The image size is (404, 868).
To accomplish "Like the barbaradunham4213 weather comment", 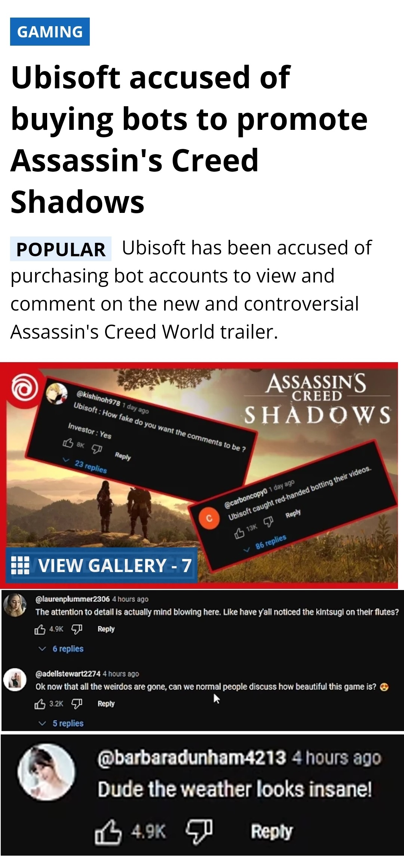I will 108,832.
